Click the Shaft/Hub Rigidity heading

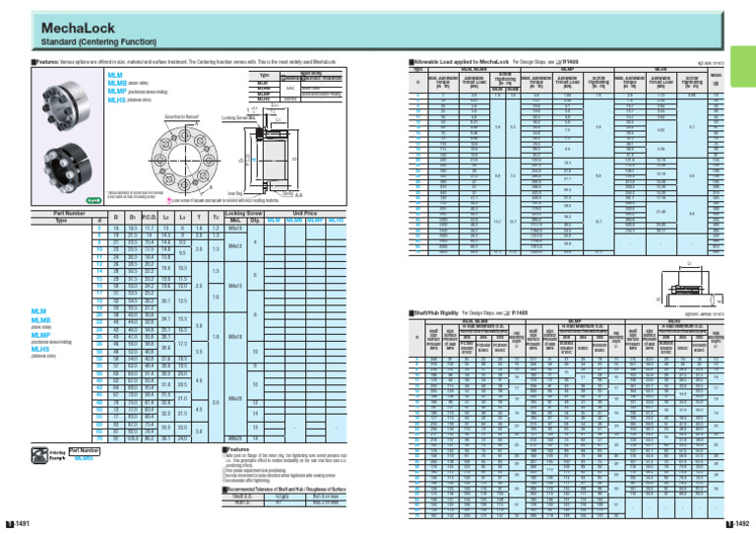(434, 313)
